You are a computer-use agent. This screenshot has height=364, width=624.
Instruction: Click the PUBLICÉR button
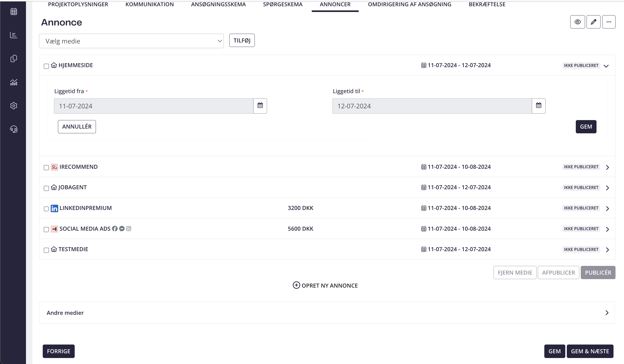(598, 273)
